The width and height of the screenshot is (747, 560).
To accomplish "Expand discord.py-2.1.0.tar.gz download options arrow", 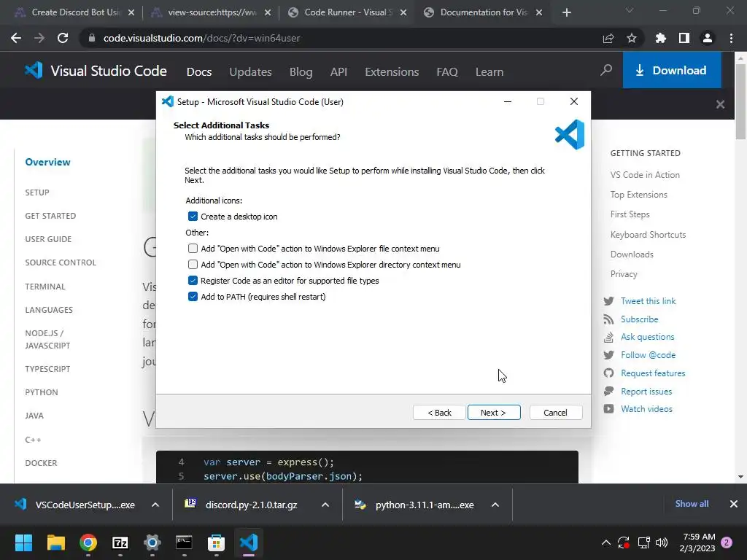I will [x=325, y=505].
